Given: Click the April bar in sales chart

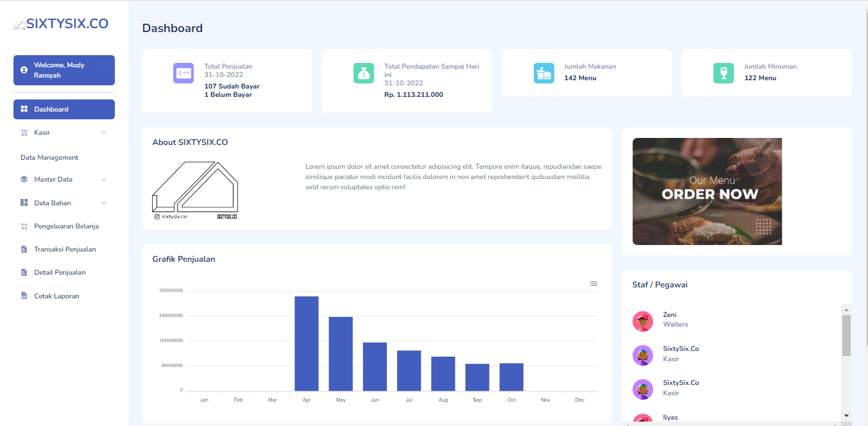Looking at the screenshot, I should click(x=307, y=343).
